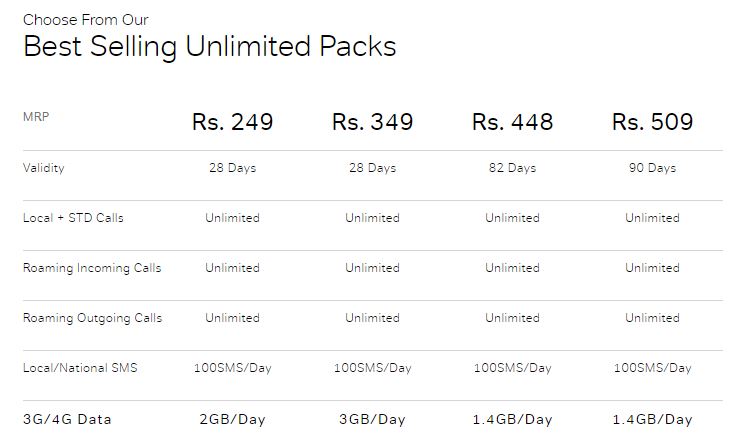Click the Validity row label
The width and height of the screenshot is (741, 442).
[43, 168]
